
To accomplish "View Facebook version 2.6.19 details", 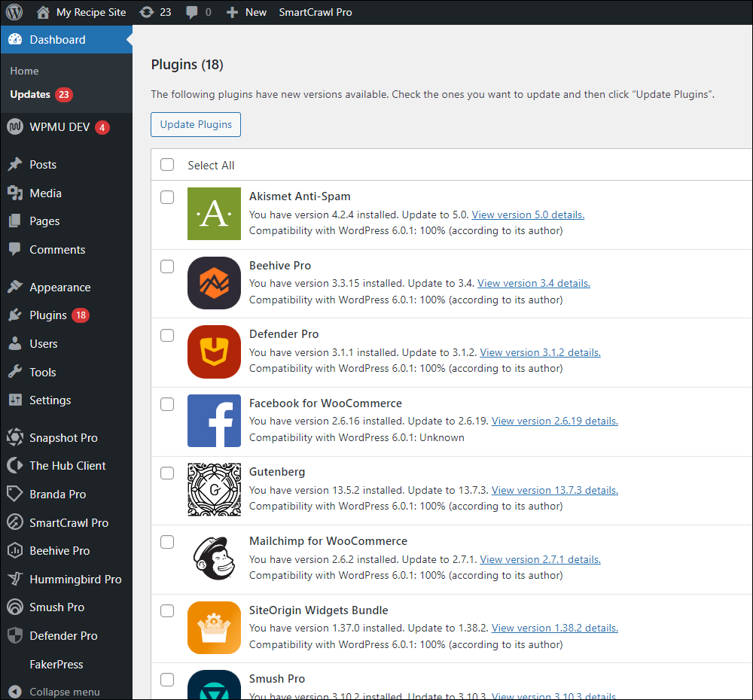I will [555, 421].
